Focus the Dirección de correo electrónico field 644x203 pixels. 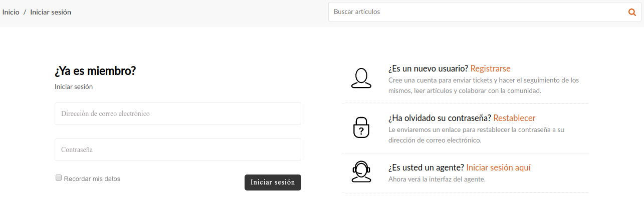[x=178, y=113]
